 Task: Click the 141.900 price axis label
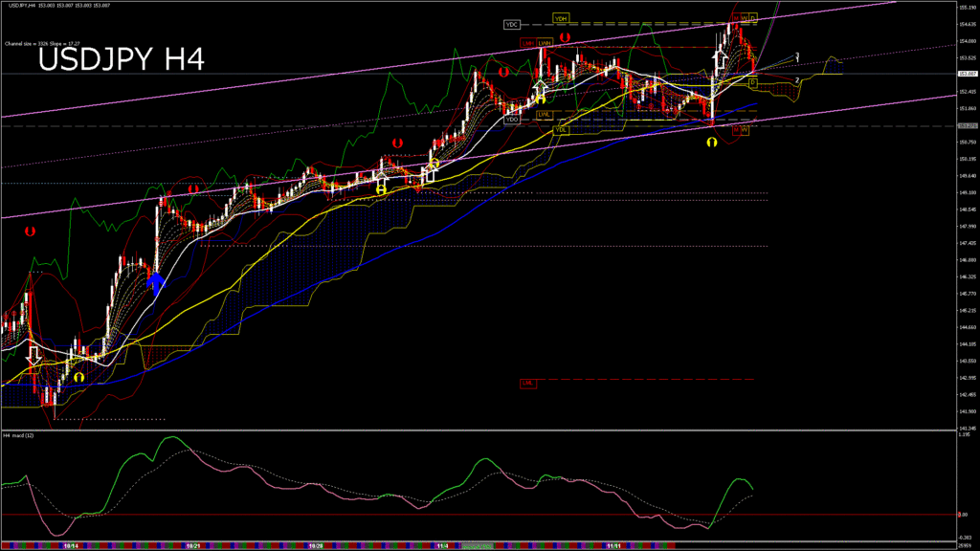pyautogui.click(x=967, y=411)
